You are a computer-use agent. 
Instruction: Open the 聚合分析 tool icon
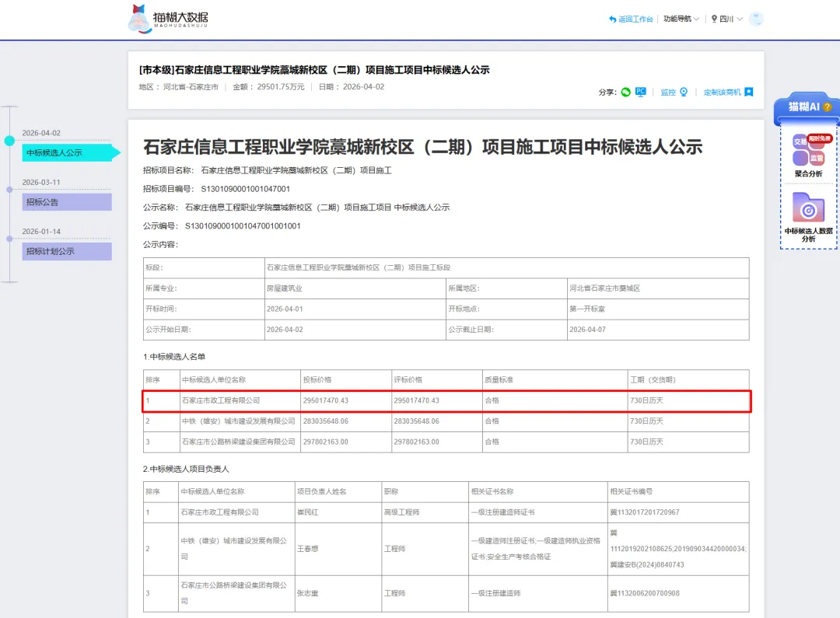tap(809, 150)
